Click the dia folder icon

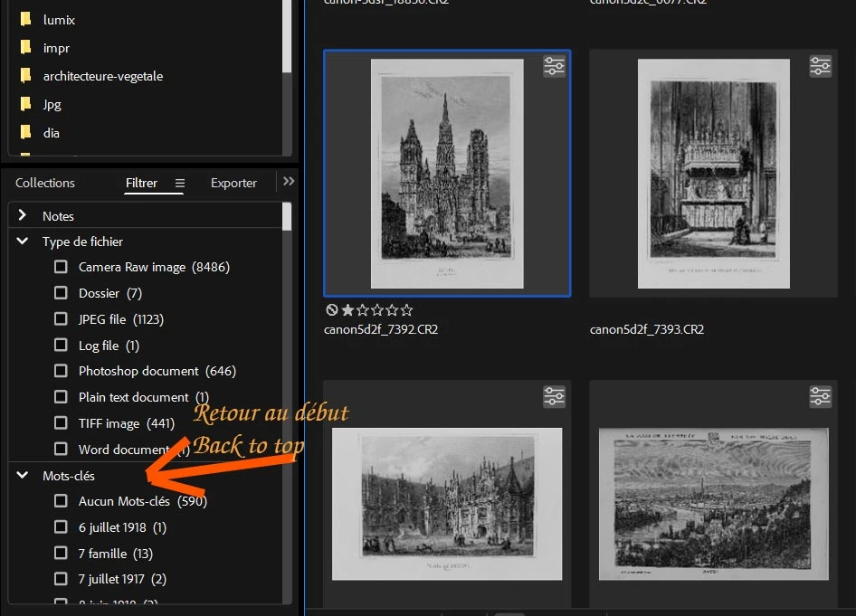[x=25, y=132]
